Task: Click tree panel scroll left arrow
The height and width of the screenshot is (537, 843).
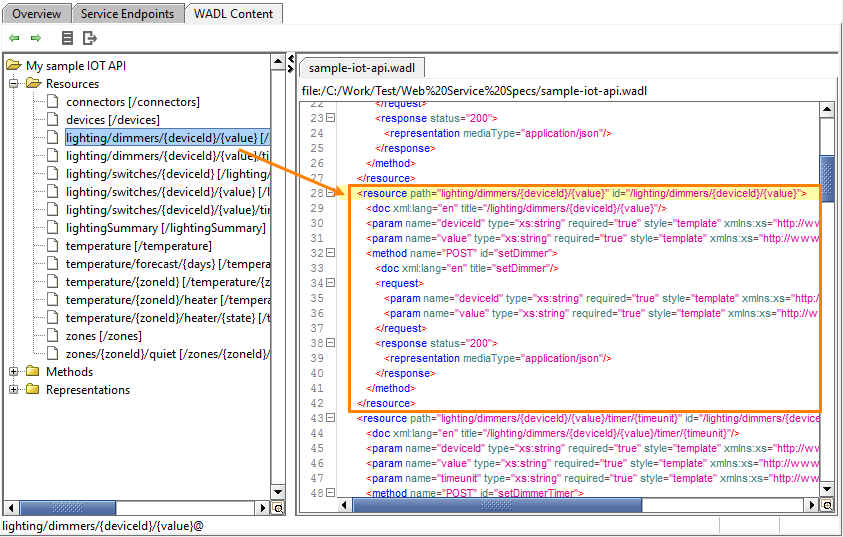Action: 11,507
